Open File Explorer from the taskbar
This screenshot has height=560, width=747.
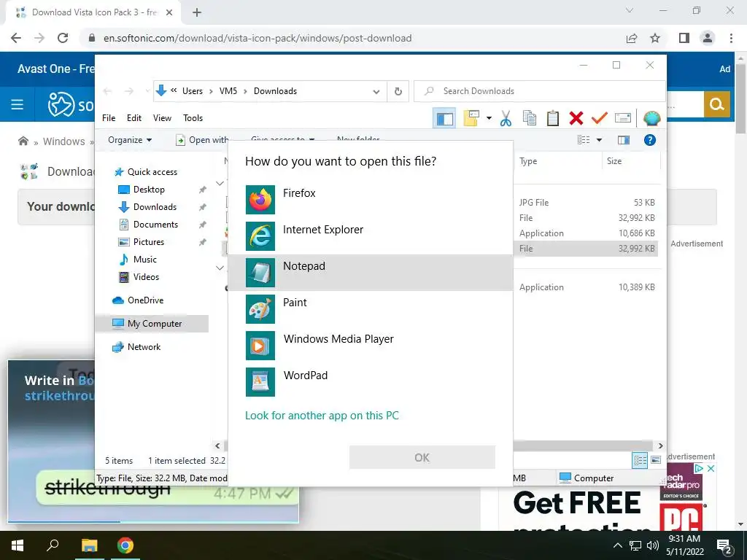89,545
